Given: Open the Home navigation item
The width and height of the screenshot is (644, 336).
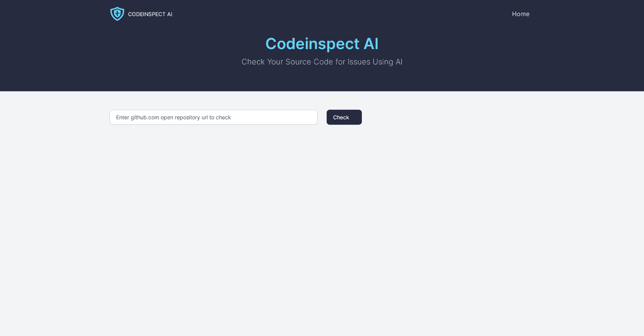Looking at the screenshot, I should coord(521,14).
